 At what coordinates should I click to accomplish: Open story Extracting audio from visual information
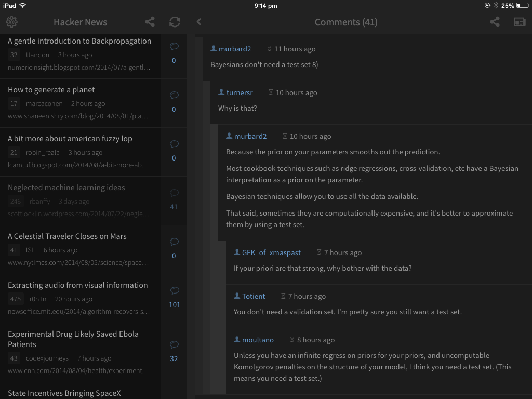(x=78, y=285)
